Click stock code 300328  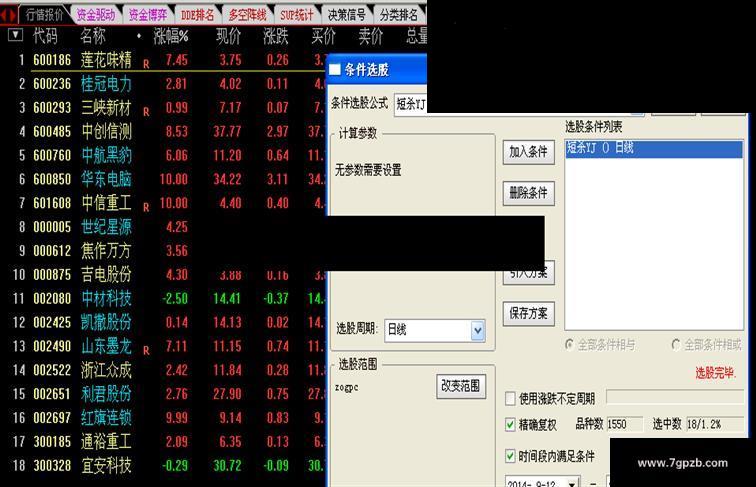52,465
